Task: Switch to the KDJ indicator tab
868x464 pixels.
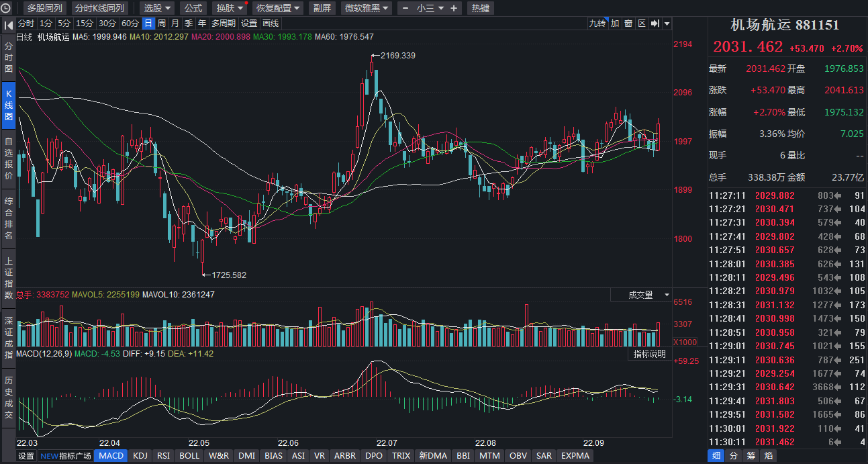Action: [x=140, y=456]
